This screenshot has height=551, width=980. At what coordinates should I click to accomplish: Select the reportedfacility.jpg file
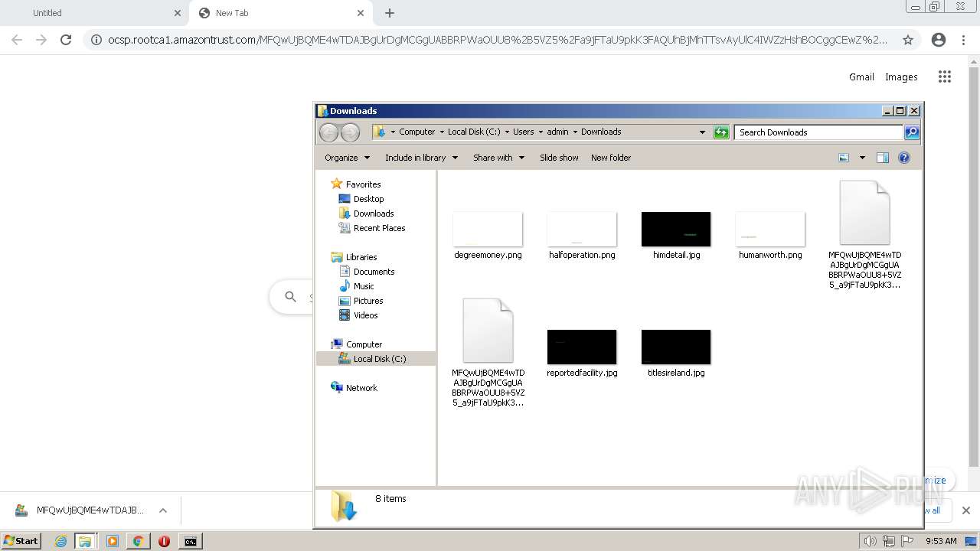pos(582,354)
